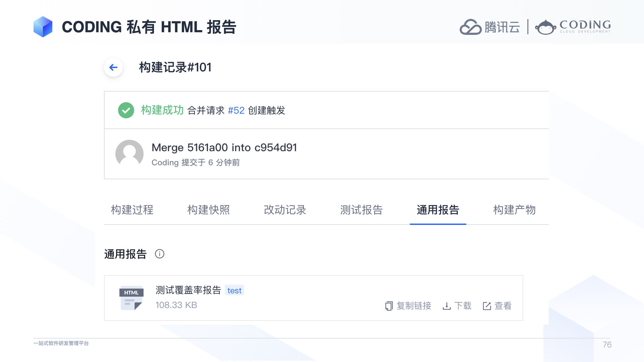Click the Tencent Cloud logo
Image resolution: width=644 pixels, height=362 pixels.
pyautogui.click(x=490, y=27)
